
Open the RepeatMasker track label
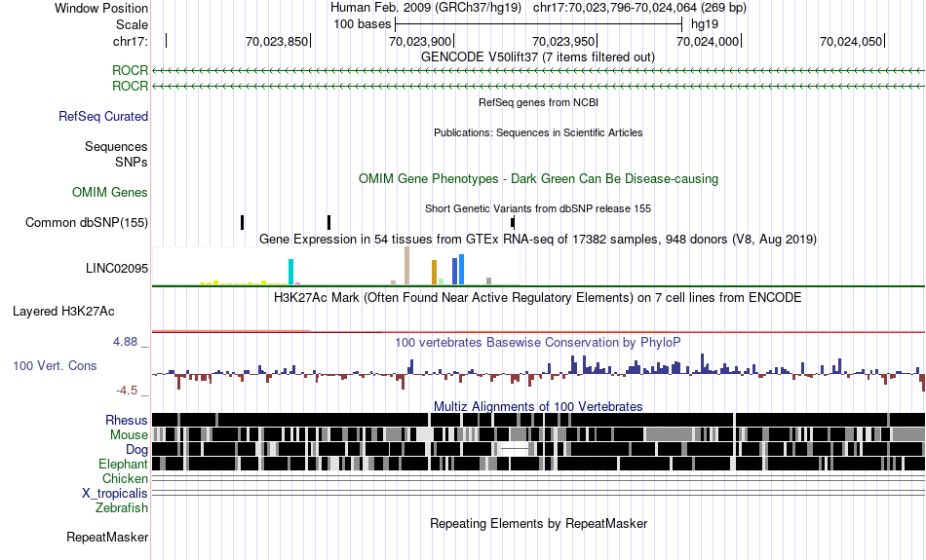(x=107, y=537)
